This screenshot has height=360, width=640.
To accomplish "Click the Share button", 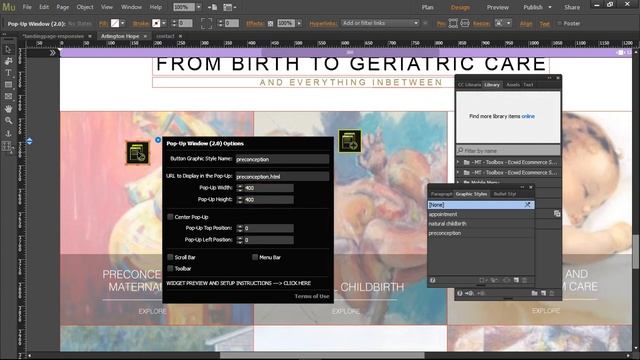I will [x=572, y=7].
